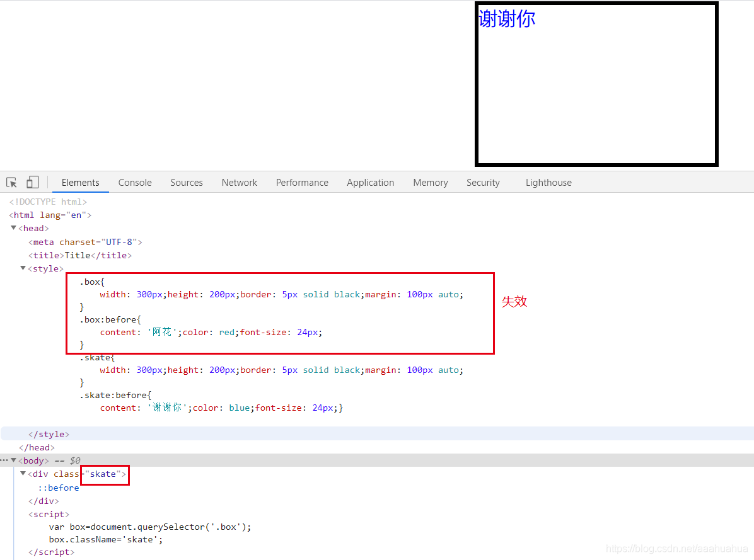Image resolution: width=754 pixels, height=560 pixels.
Task: Collapse the style node
Action: (23, 268)
